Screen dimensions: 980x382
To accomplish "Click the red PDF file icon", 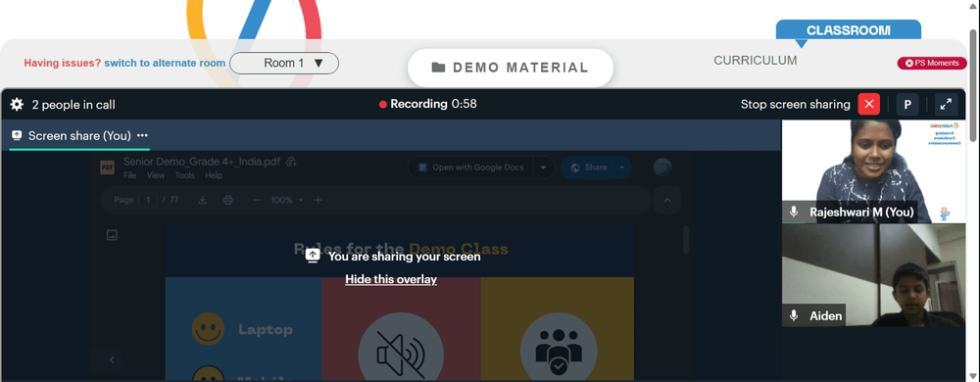I will [x=108, y=167].
